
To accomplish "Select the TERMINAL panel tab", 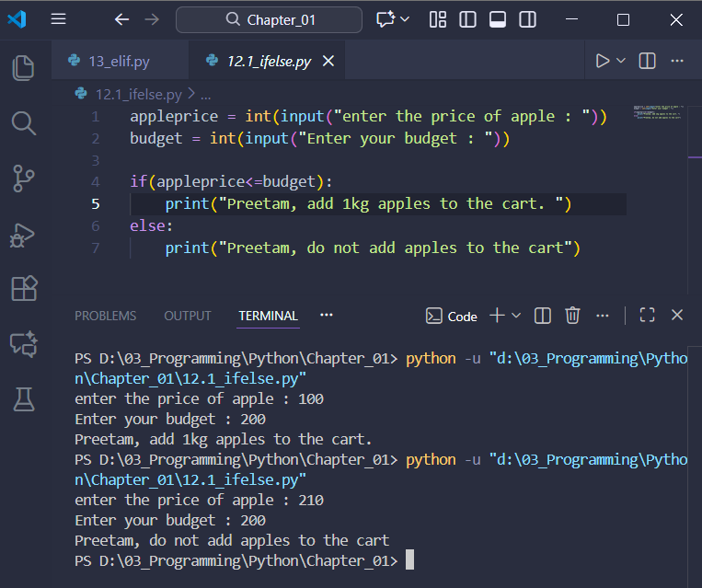I will pyautogui.click(x=268, y=316).
